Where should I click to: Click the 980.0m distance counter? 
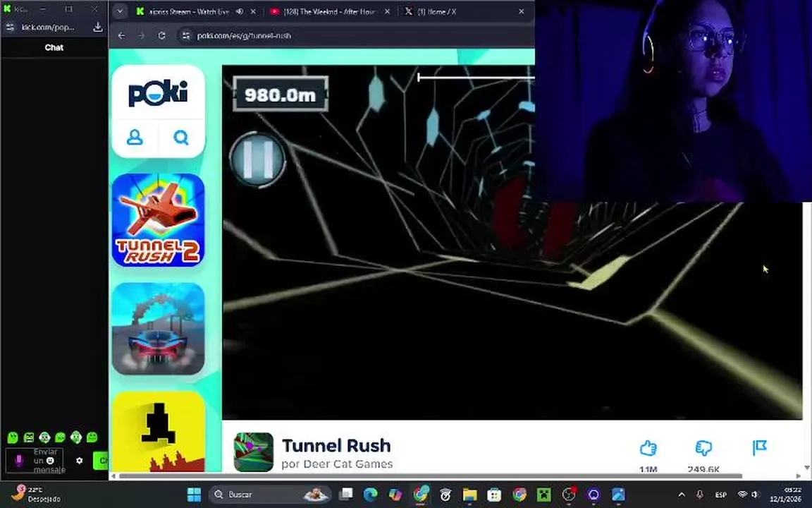coord(280,95)
